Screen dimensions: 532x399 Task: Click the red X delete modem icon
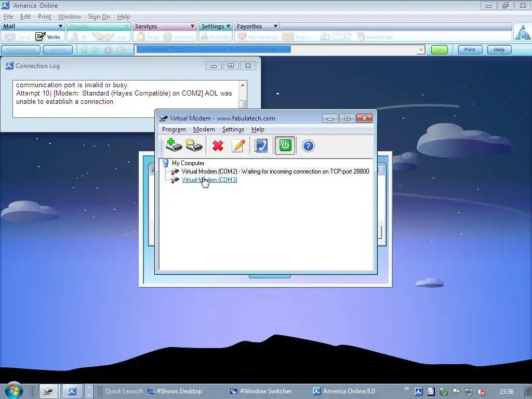click(x=218, y=146)
